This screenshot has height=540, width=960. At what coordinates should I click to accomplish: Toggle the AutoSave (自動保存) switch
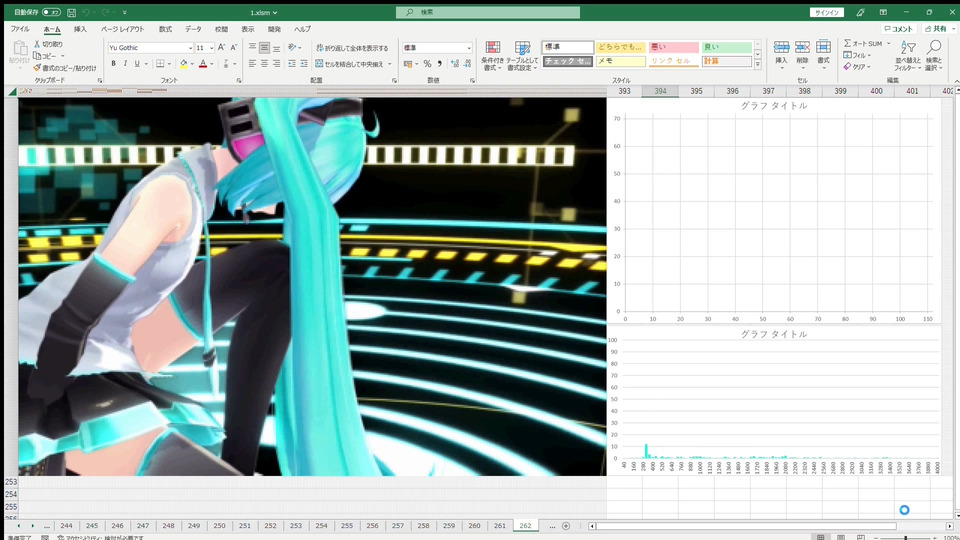click(x=51, y=12)
